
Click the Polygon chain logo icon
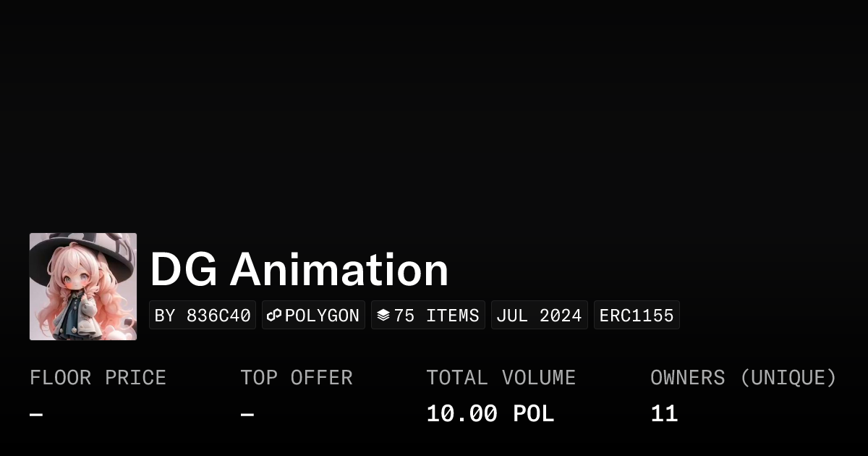pyautogui.click(x=274, y=316)
